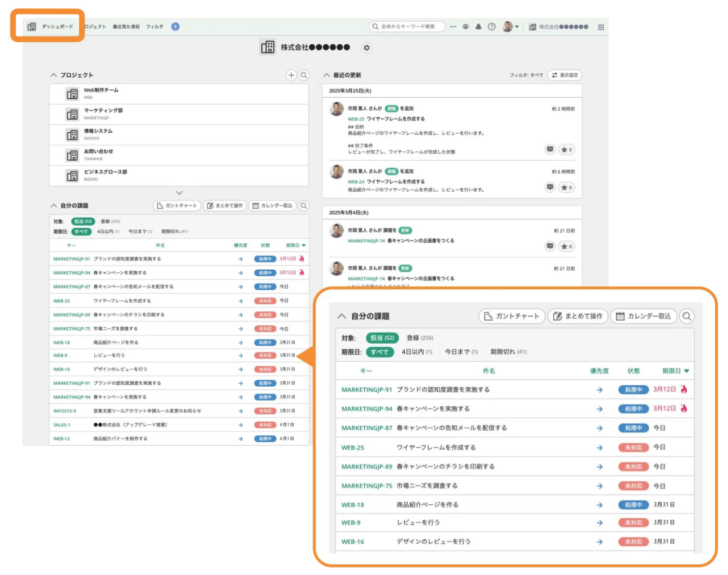Click カレンダー取込 button in main dashboard
This screenshot has height=575, width=728.
pyautogui.click(x=273, y=206)
